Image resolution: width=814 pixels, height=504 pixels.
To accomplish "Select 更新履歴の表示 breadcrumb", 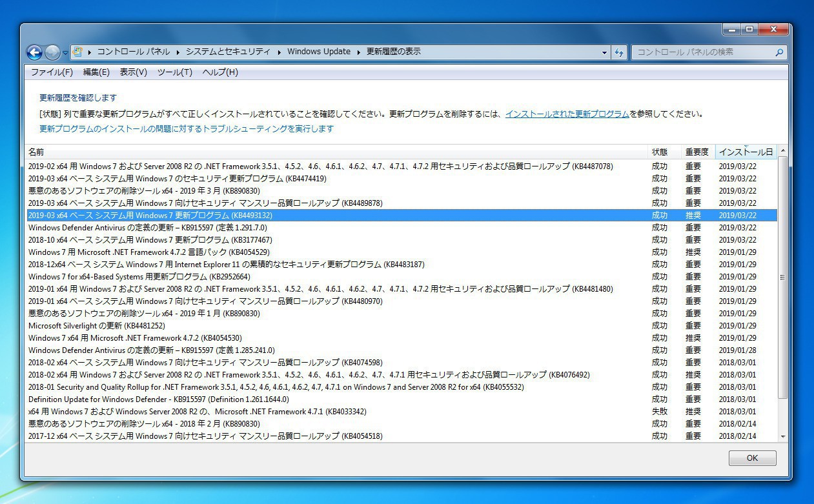I will coord(394,52).
